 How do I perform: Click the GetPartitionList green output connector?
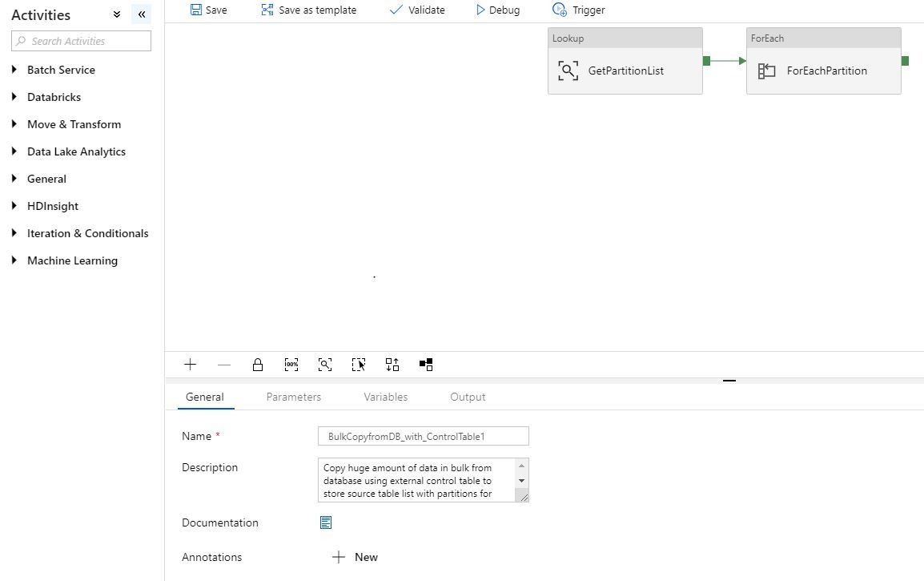click(706, 61)
